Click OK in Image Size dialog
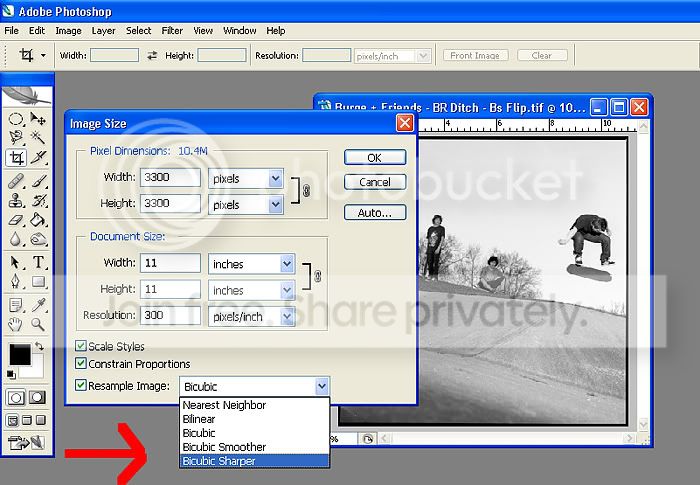Screen dimensions: 700x485 [x=374, y=158]
